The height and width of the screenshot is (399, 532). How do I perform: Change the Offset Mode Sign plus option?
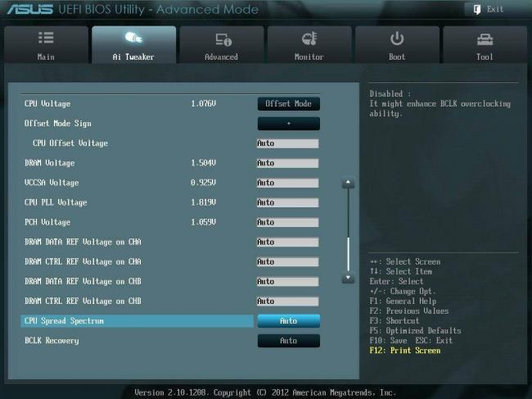[288, 124]
